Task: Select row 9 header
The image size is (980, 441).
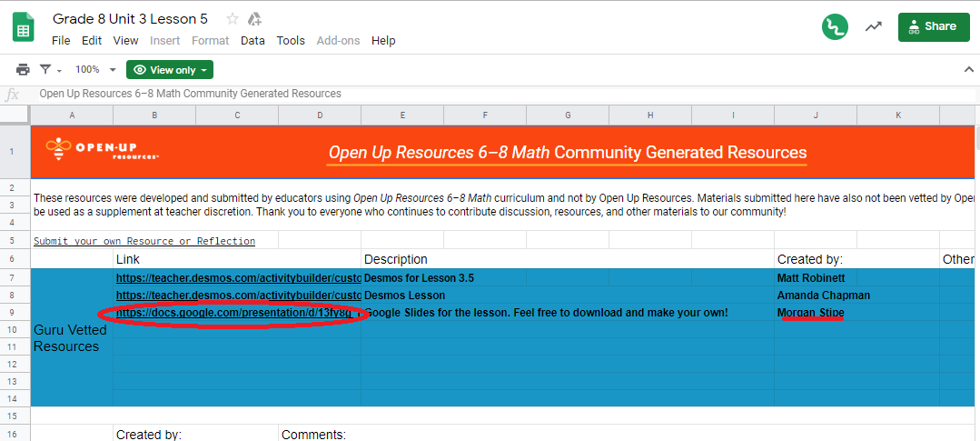Action: point(15,312)
